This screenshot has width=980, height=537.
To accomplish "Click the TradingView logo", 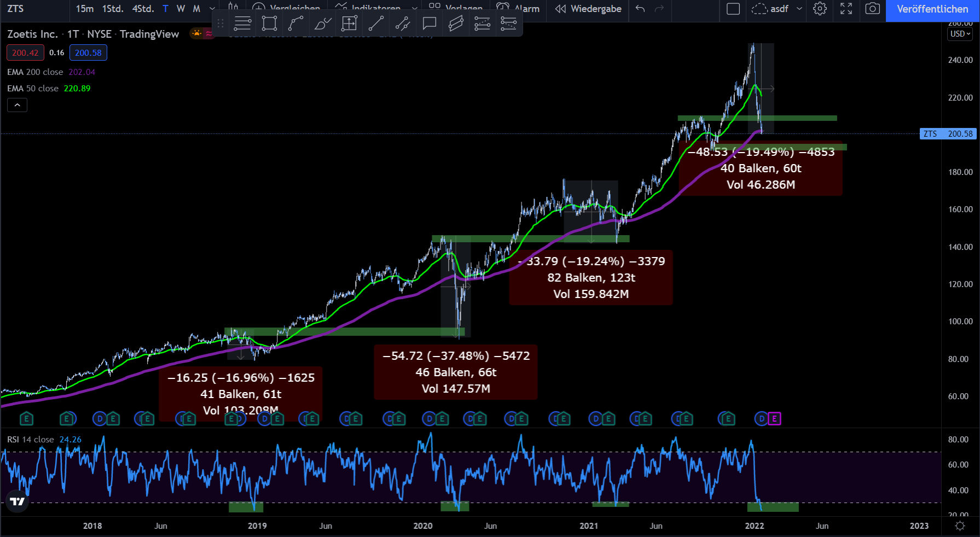I will [x=18, y=501].
